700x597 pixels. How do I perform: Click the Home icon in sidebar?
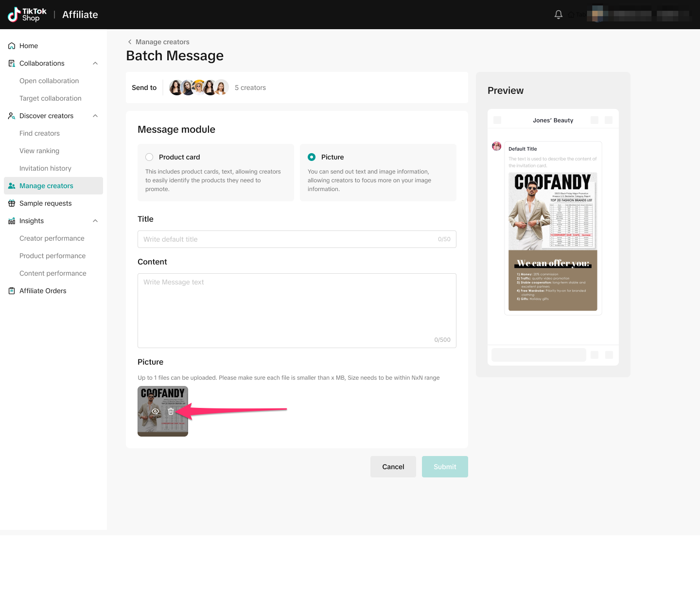[12, 46]
